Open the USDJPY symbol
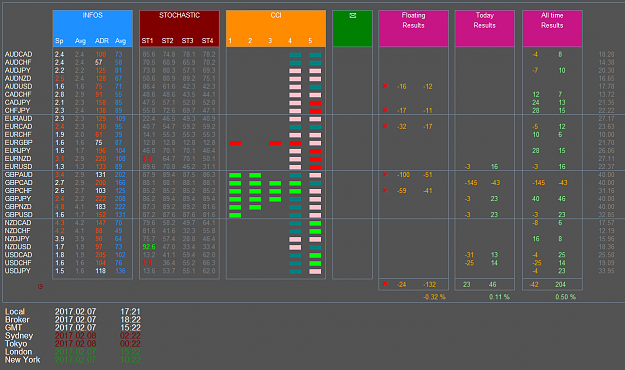 (18, 271)
